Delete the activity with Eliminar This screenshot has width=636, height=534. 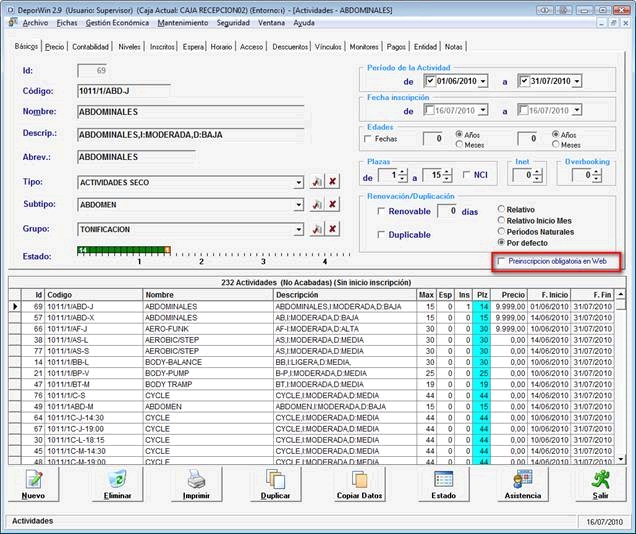click(x=118, y=484)
